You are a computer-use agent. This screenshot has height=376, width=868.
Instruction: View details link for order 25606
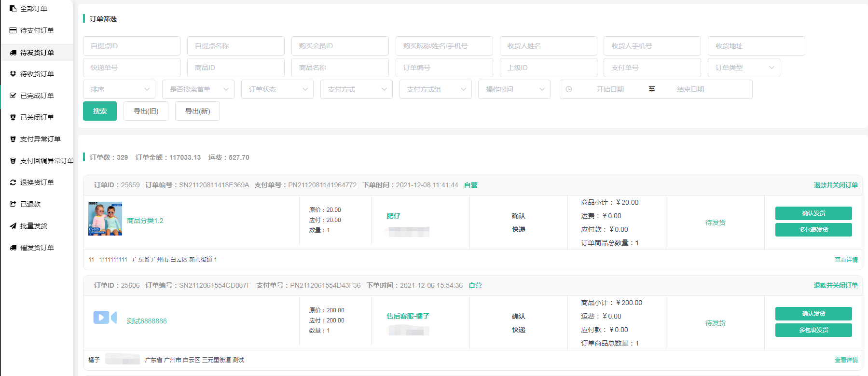[846, 360]
